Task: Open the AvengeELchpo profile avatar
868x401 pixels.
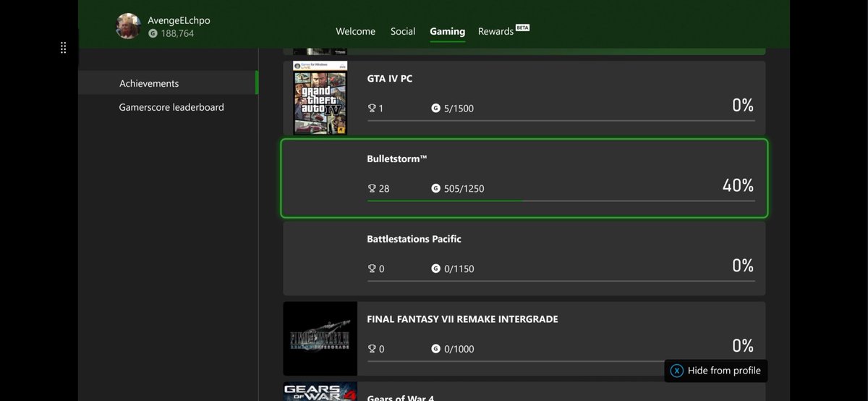Action: point(128,26)
